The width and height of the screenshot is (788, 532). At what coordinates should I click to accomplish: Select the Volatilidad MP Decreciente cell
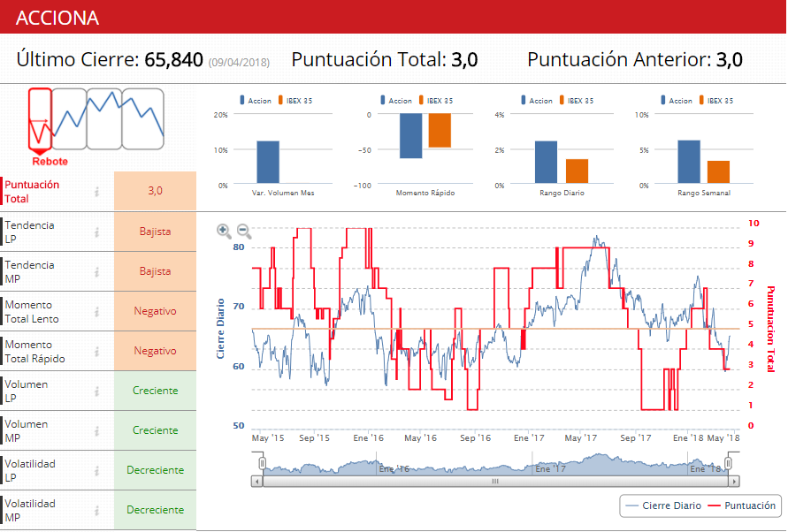click(156, 509)
